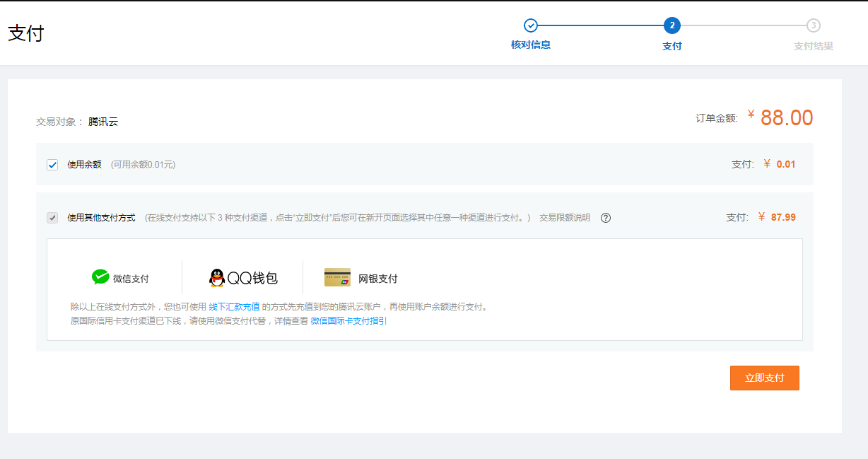Click the 立即支付 orange button
The width and height of the screenshot is (868, 459).
(x=765, y=378)
